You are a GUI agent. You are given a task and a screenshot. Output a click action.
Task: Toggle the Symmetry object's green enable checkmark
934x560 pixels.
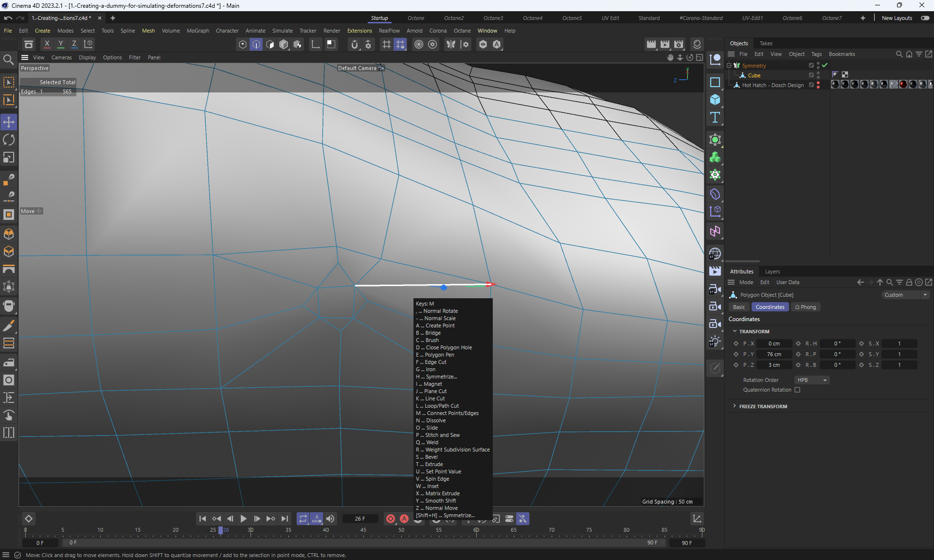click(825, 65)
